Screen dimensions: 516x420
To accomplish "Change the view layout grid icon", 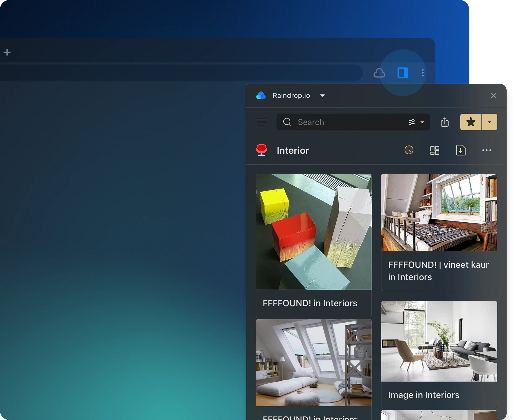I will (434, 150).
